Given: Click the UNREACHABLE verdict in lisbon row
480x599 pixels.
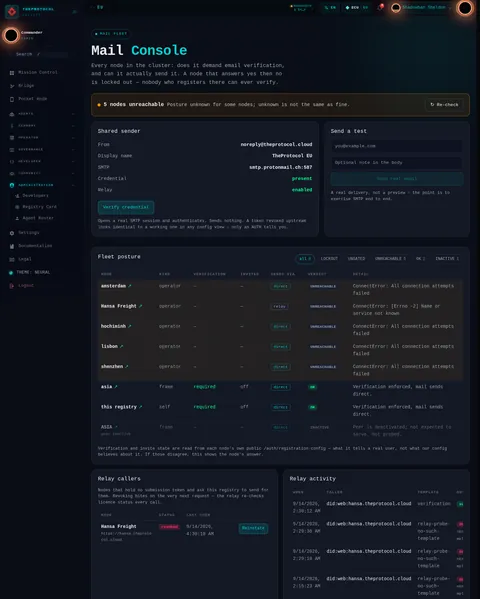Looking at the screenshot, I should [323, 347].
